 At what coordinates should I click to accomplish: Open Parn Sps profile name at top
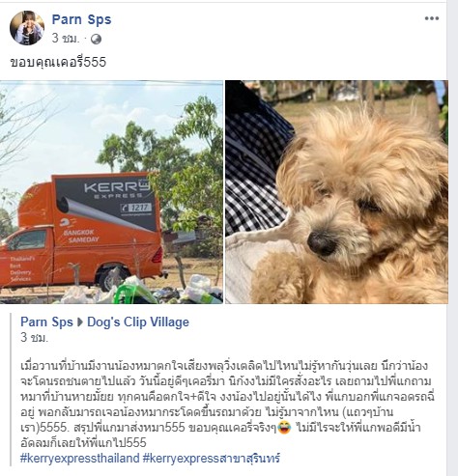[81, 19]
